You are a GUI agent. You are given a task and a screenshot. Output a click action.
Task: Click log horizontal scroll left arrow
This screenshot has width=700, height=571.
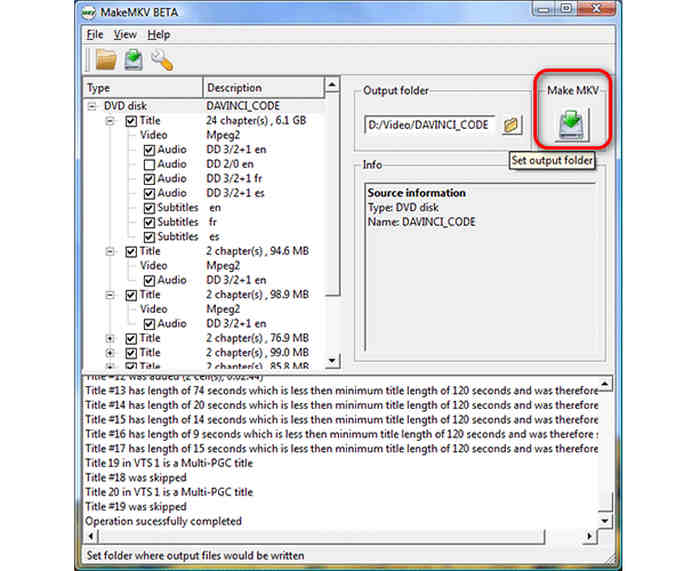click(x=91, y=536)
